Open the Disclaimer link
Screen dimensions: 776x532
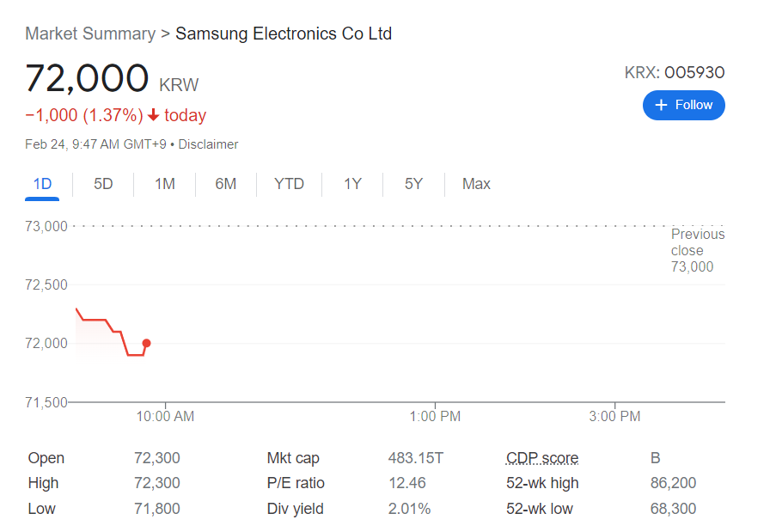pos(208,144)
